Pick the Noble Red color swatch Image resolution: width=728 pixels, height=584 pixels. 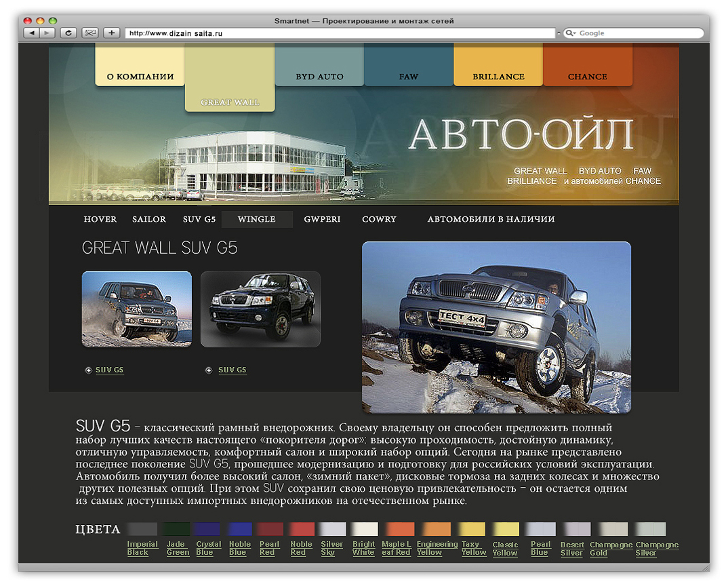[x=302, y=528]
